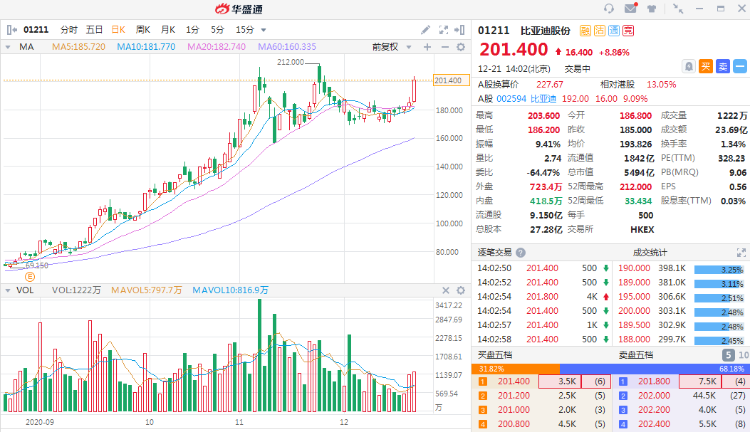Expand the 15分 interval dropdown

coord(247,30)
